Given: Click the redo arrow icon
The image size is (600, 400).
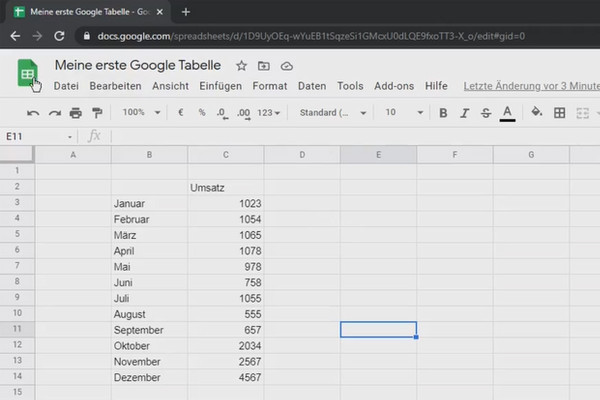Looking at the screenshot, I should point(54,113).
